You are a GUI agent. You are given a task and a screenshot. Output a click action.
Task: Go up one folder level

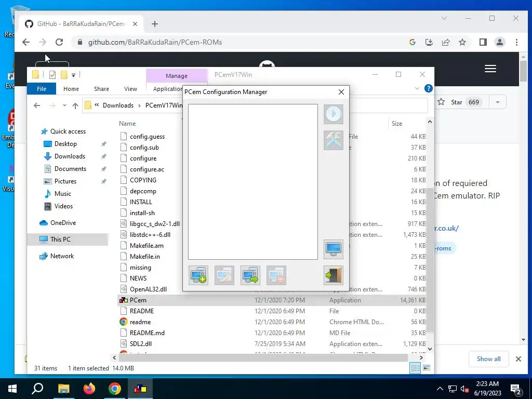75,105
